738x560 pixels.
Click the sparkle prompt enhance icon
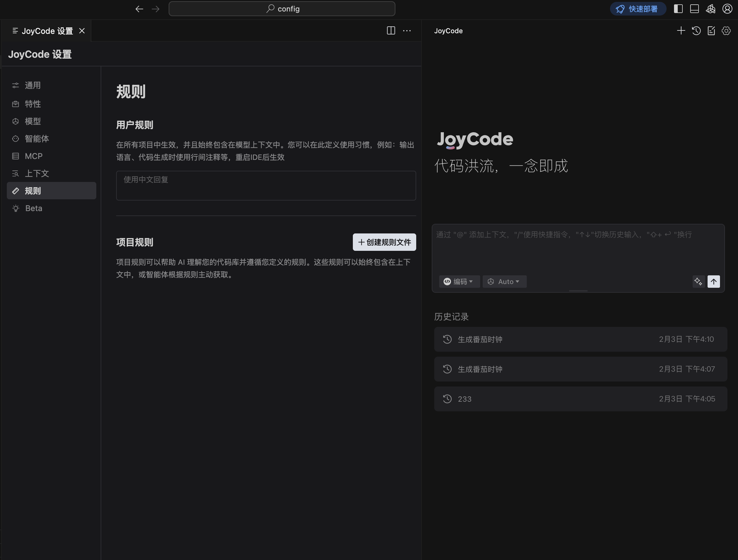[x=698, y=282]
